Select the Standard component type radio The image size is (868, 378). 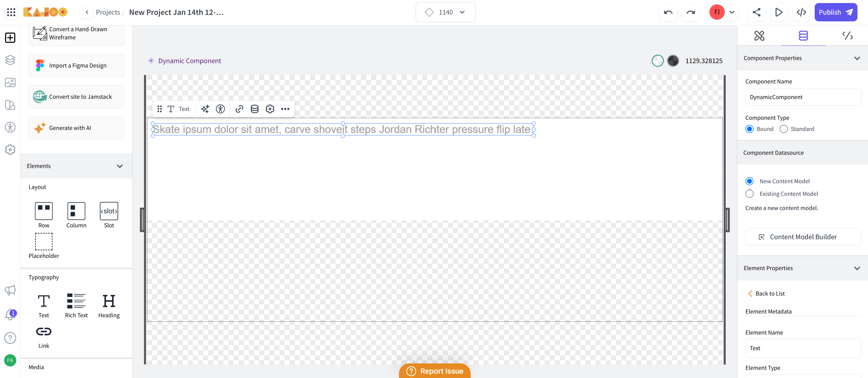point(784,129)
